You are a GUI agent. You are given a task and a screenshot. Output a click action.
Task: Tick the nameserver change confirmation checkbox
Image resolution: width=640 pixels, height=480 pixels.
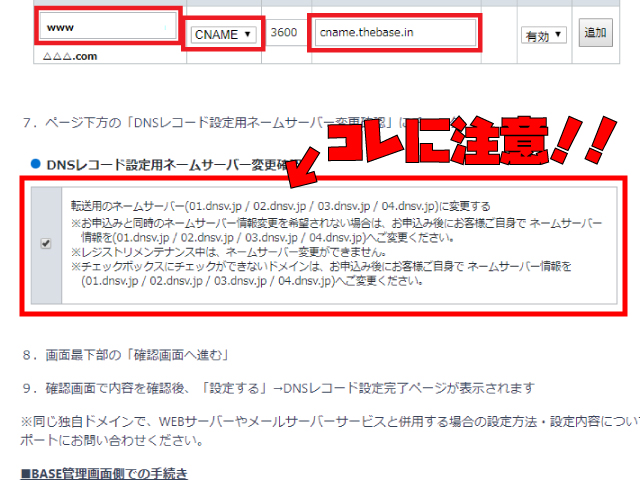point(46,245)
